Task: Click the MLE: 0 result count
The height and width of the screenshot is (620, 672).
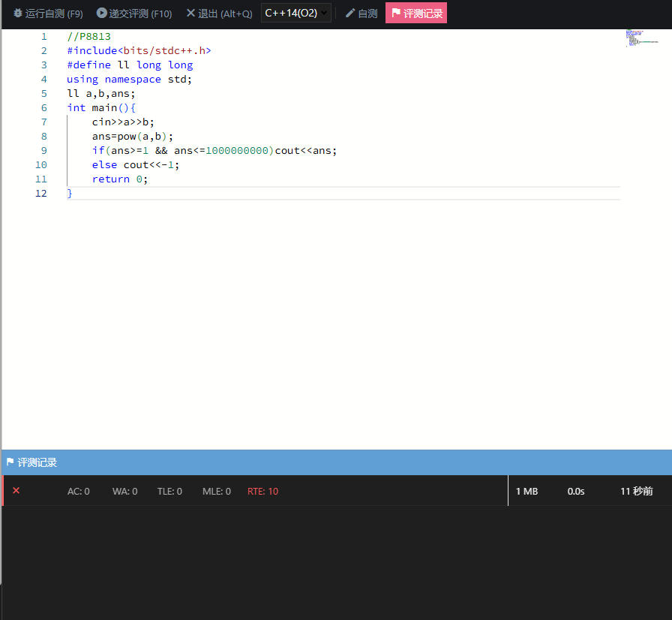Action: point(217,492)
